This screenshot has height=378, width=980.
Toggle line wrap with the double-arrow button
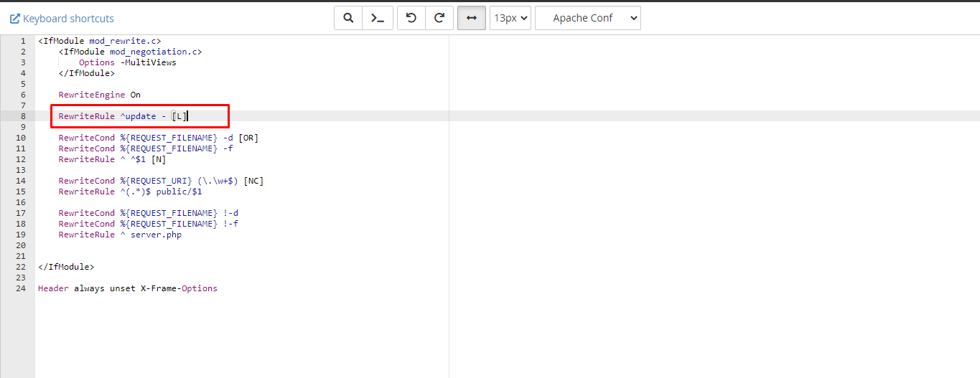471,18
